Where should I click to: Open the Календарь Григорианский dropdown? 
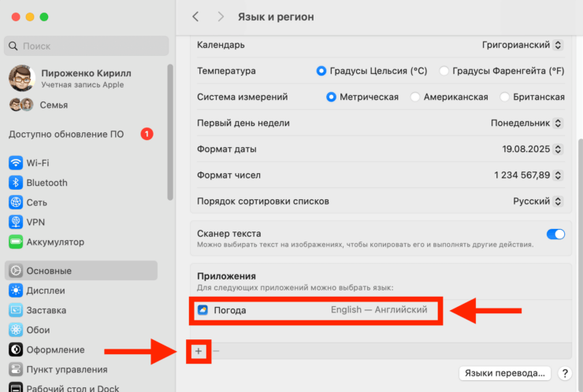coord(523,45)
